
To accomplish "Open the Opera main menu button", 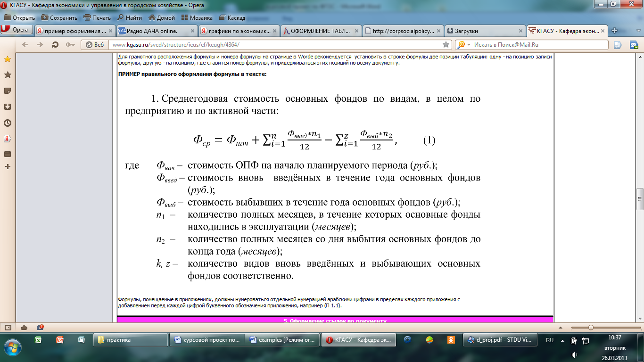I will [x=17, y=30].
